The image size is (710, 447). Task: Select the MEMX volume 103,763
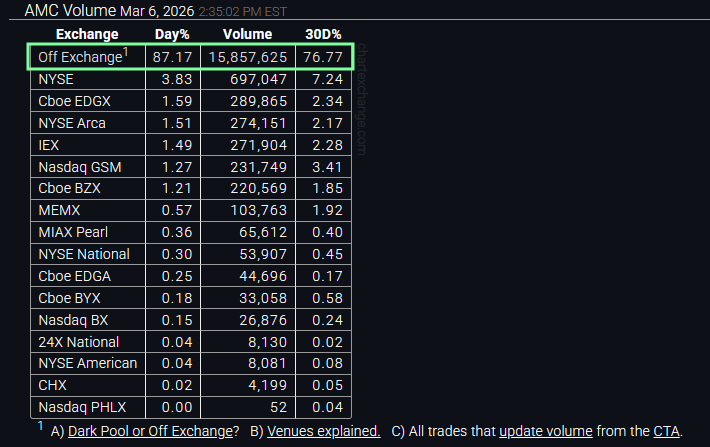pos(259,210)
